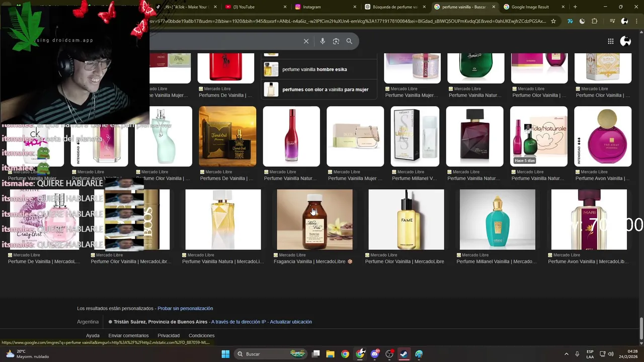Open Google Lens image search
The image size is (644, 362).
click(336, 41)
